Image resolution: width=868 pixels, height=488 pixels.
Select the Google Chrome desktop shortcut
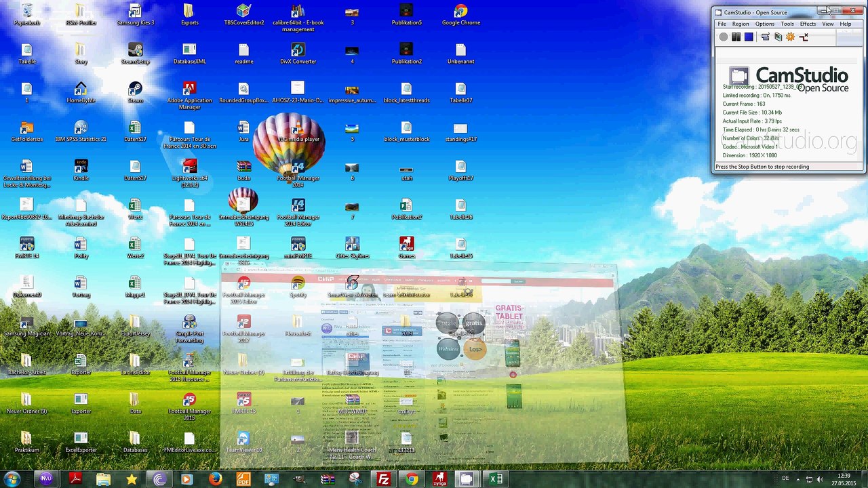[x=461, y=14]
